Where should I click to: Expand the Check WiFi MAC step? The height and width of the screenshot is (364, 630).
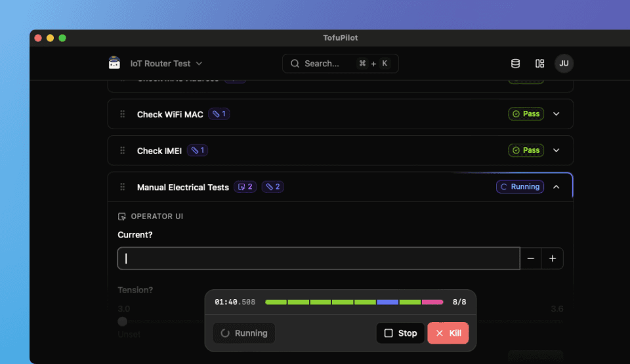tap(556, 114)
